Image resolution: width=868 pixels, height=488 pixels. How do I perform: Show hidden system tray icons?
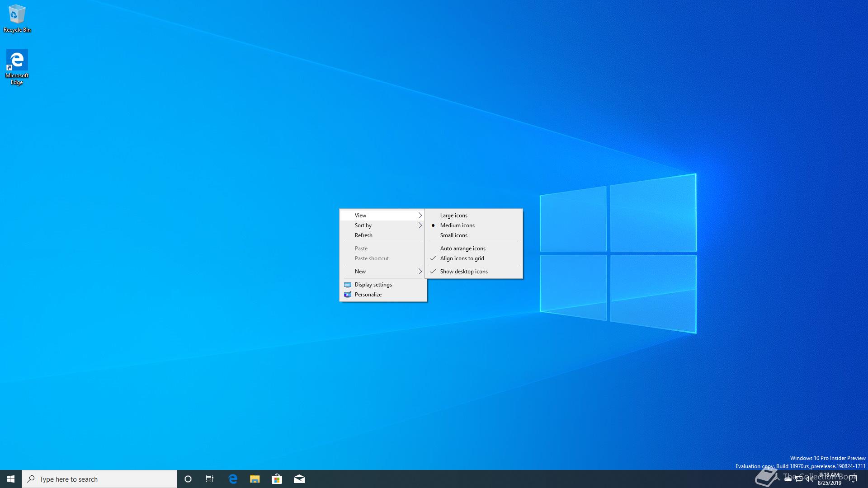(777, 479)
